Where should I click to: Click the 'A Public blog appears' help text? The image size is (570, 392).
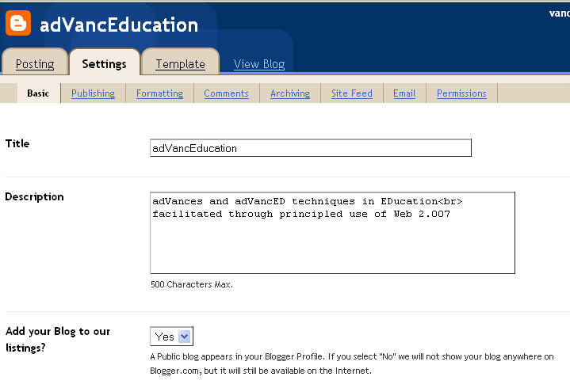point(352,363)
